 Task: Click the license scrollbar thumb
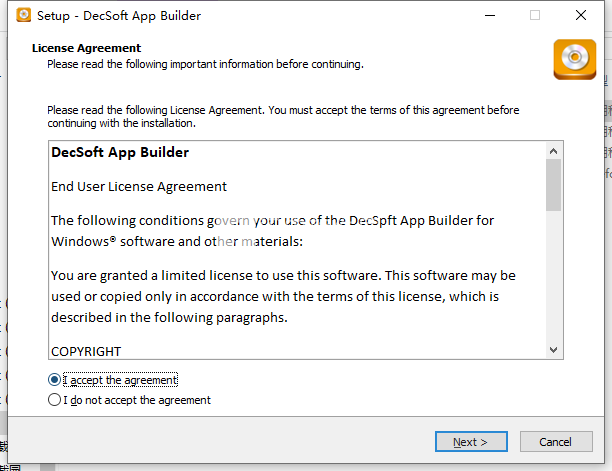click(553, 185)
